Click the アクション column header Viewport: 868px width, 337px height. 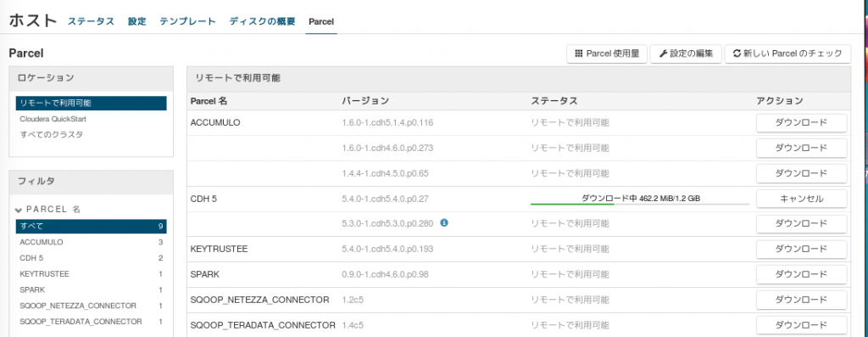tap(780, 101)
